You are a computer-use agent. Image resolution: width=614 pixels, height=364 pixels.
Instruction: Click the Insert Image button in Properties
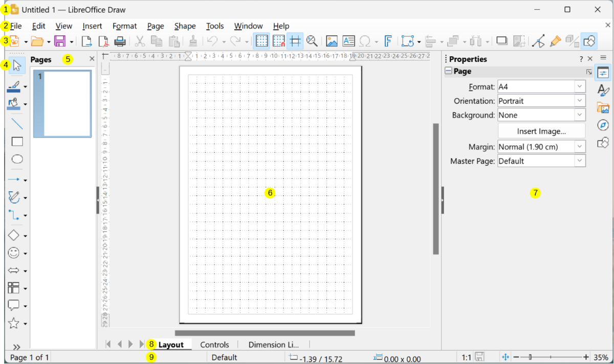(x=541, y=131)
